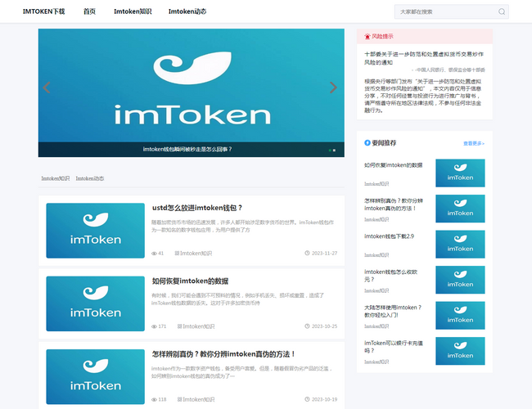532x409 pixels.
Task: Click view count eye icon showing 118
Action: click(154, 399)
